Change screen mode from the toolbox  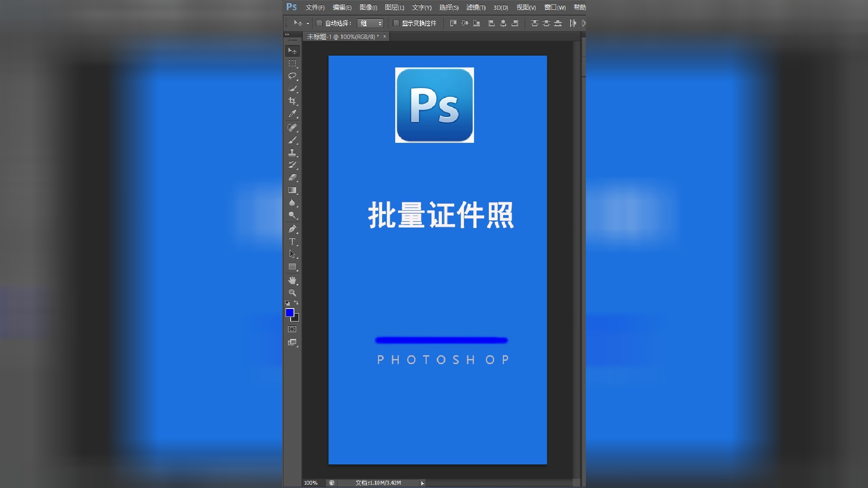point(292,342)
